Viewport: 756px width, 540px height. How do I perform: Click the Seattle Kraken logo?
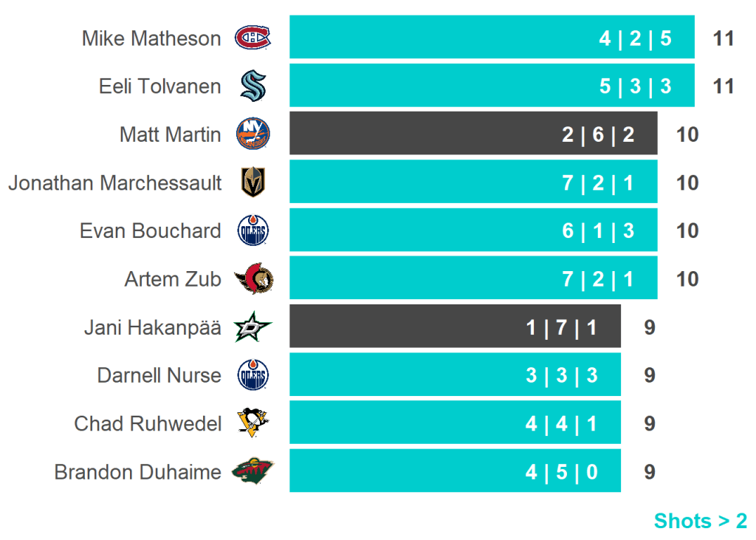click(x=252, y=86)
